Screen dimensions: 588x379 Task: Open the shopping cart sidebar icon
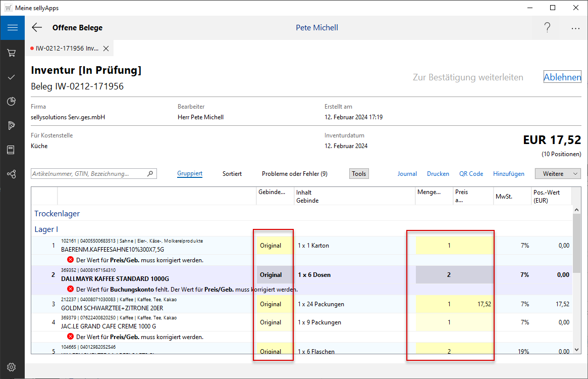(x=12, y=53)
